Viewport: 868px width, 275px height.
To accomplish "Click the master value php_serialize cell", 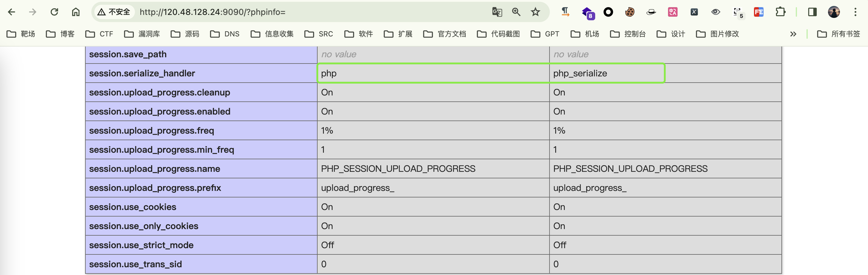I will coord(666,73).
